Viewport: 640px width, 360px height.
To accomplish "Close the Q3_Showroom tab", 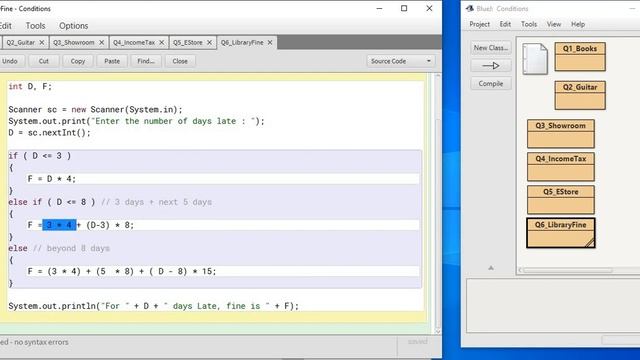I will point(102,42).
